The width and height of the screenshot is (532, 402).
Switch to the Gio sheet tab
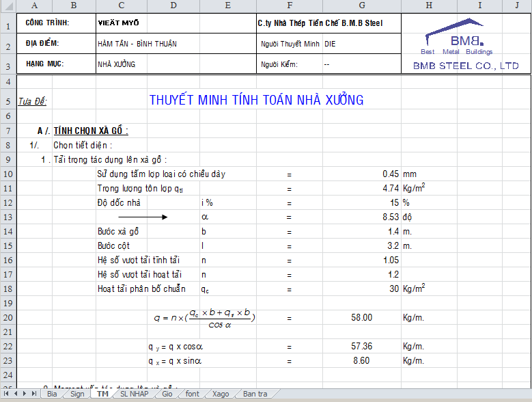pyautogui.click(x=167, y=394)
